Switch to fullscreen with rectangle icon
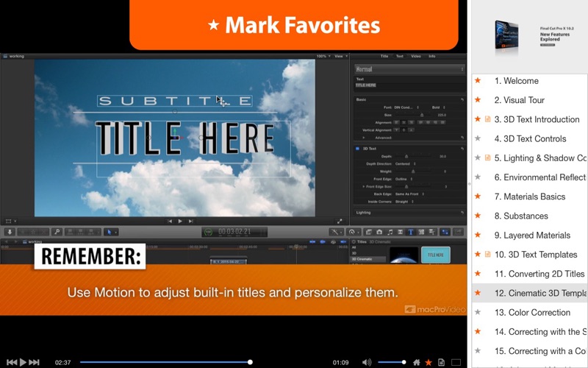 pyautogui.click(x=456, y=362)
